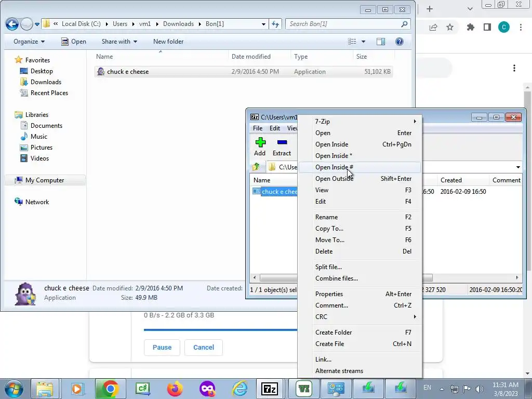Open view options dropdown arrow in Explorer

(x=363, y=42)
